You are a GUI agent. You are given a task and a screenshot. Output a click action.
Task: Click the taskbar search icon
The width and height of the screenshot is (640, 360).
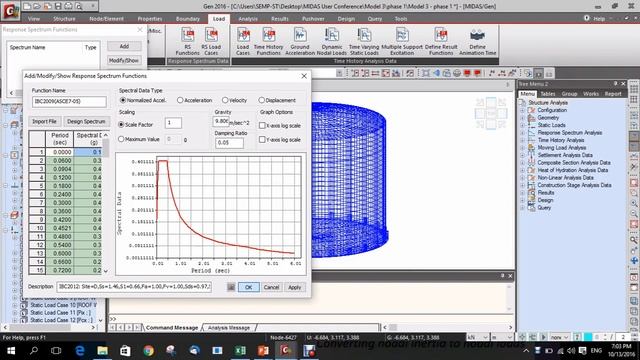click(x=34, y=350)
